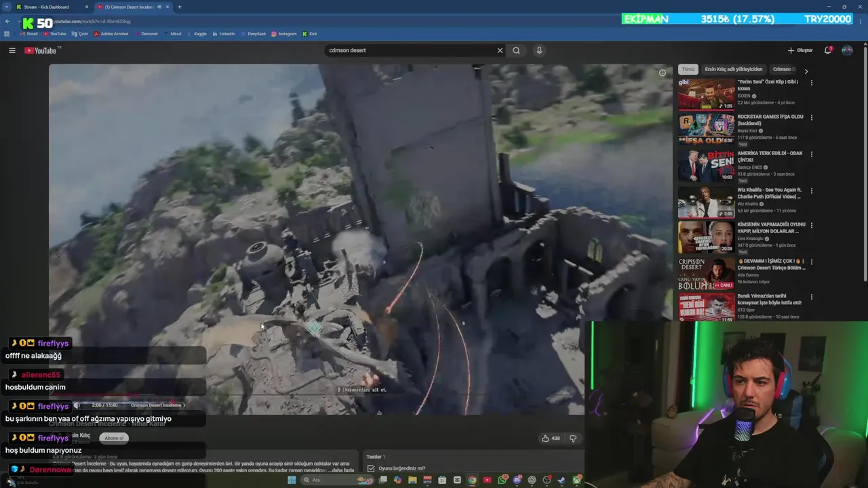Open the YouTube hamburger guide menu

[12, 50]
